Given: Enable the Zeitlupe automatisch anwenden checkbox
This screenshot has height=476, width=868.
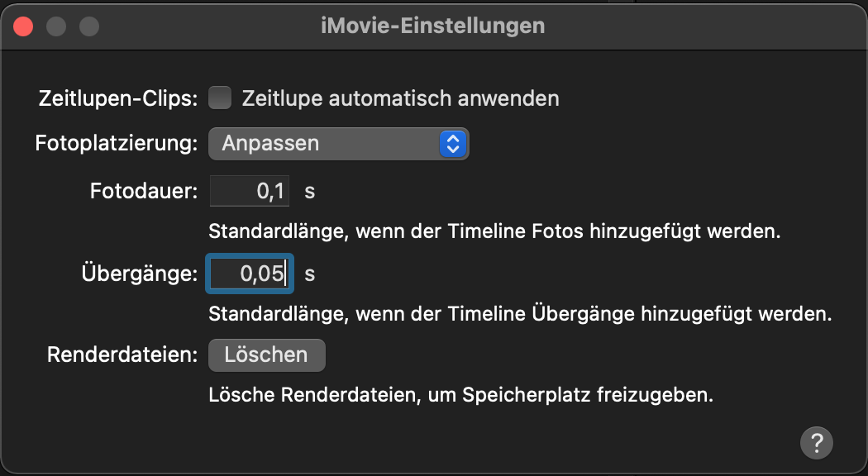Looking at the screenshot, I should (x=220, y=98).
